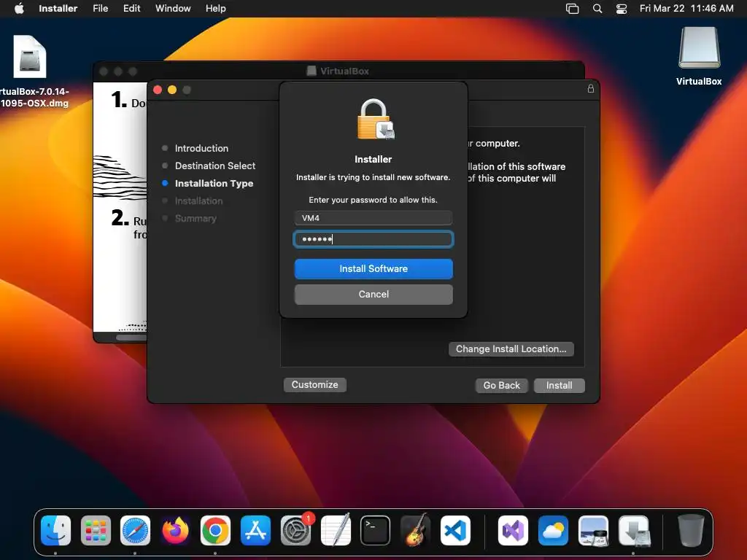Select the VirtualBox dmg file on desktop

point(30,71)
